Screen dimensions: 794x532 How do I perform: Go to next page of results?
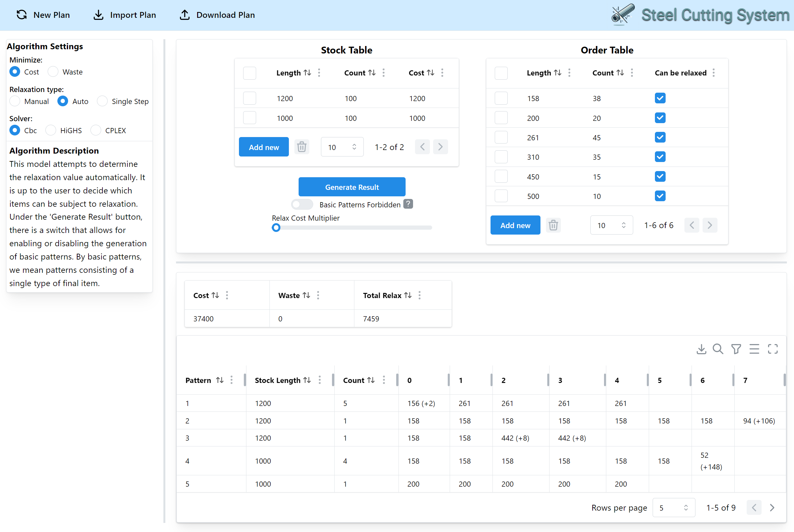click(772, 508)
